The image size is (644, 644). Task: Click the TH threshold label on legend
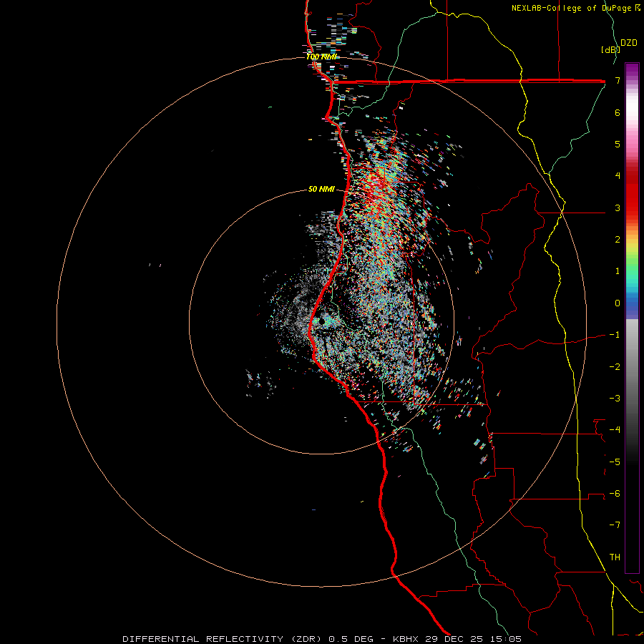pos(615,557)
